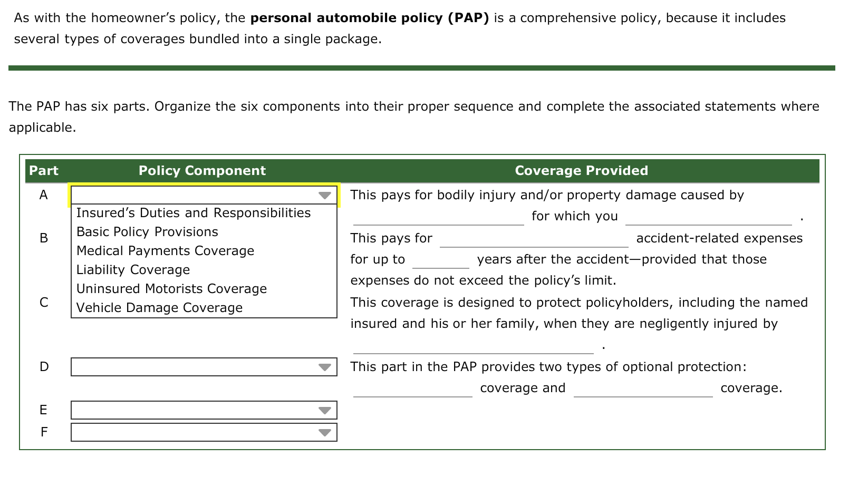Viewport: 868px width, 486px height.
Task: Click the gray arrow on Part A dropdown
Action: pos(325,195)
